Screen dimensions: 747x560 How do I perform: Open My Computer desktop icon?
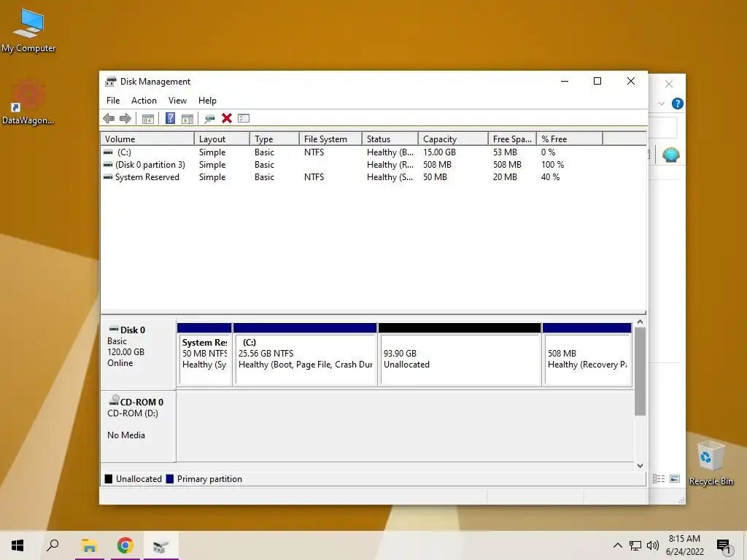coord(28,31)
